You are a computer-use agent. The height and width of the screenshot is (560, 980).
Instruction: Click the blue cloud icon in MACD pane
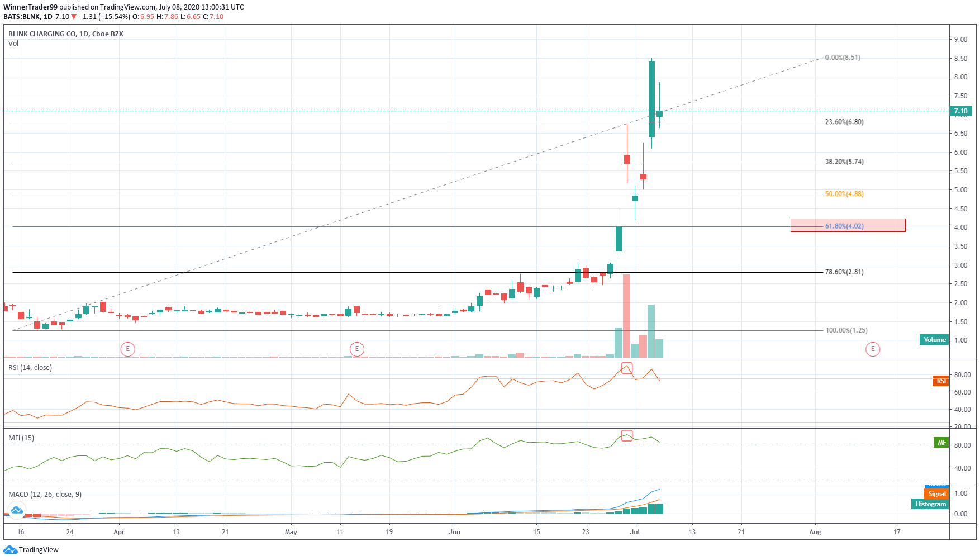tap(16, 510)
